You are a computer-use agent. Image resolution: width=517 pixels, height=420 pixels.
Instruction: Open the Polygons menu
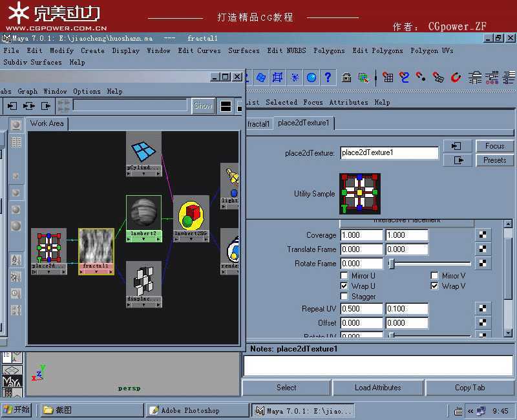point(329,51)
